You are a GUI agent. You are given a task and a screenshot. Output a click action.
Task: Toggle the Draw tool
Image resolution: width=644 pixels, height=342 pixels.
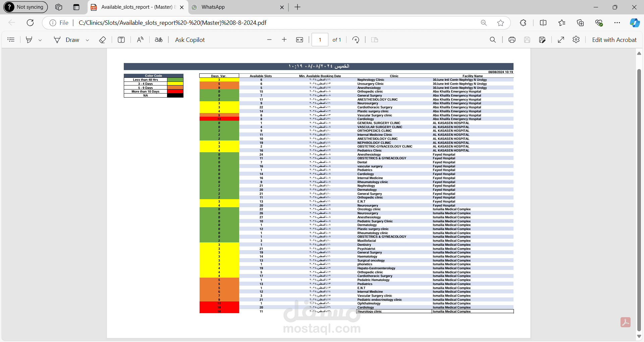pyautogui.click(x=67, y=40)
